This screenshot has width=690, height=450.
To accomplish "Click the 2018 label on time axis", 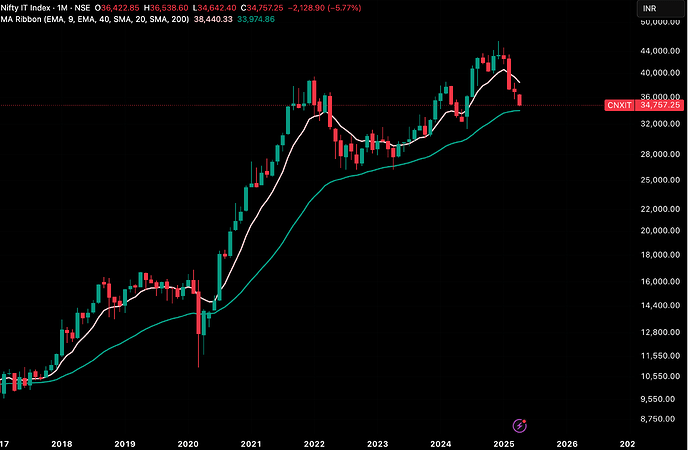I will pyautogui.click(x=62, y=444).
